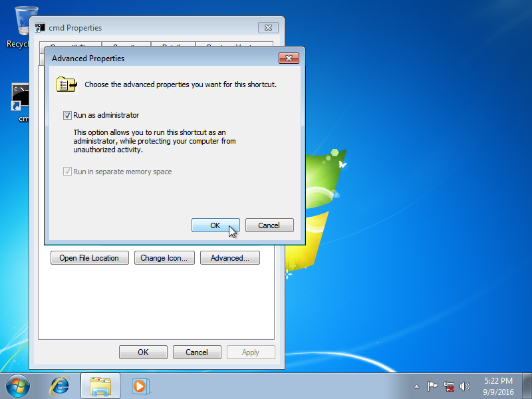
Task: Show hidden system tray icons
Action: 416,386
